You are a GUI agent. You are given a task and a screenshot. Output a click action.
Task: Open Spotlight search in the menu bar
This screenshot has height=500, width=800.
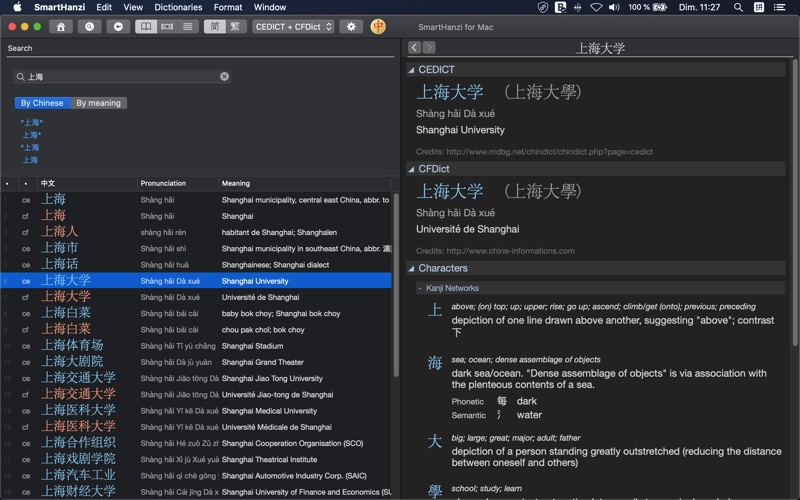738,7
